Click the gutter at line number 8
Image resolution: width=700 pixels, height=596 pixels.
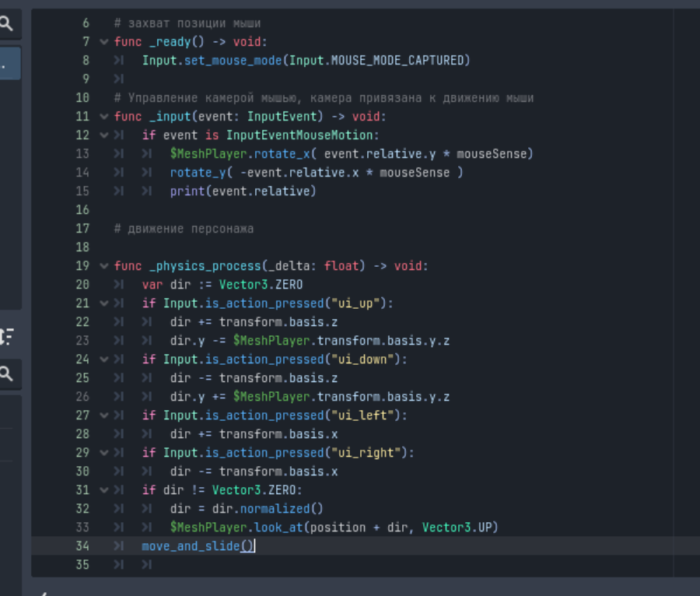[86, 60]
